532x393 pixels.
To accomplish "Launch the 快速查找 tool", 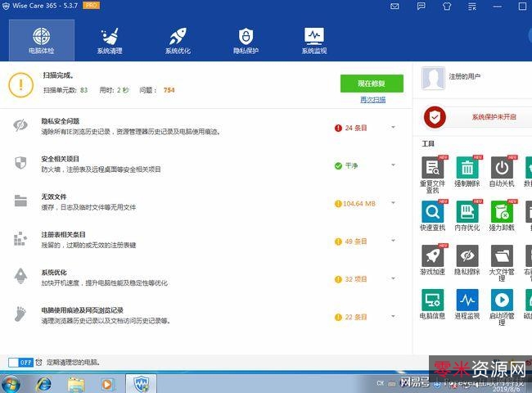I will [x=433, y=215].
